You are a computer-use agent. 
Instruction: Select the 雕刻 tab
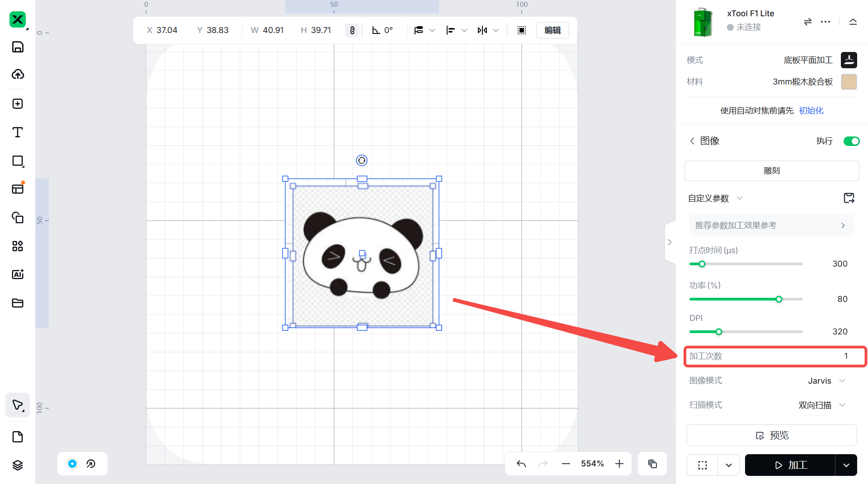pyautogui.click(x=771, y=171)
